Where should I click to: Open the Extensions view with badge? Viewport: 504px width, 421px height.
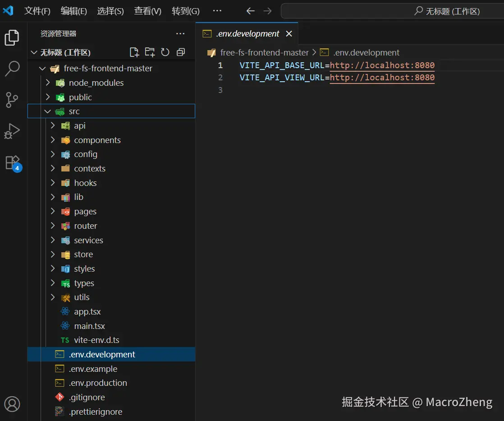tap(12, 162)
